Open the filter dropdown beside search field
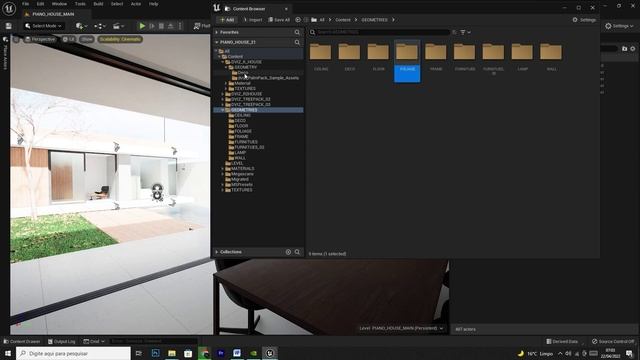Viewport: 640px width, 360px height. click(465, 32)
